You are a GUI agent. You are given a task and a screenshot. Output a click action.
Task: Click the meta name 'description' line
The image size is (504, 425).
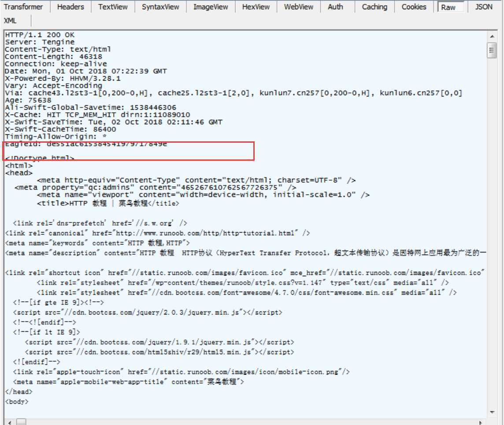coord(245,253)
